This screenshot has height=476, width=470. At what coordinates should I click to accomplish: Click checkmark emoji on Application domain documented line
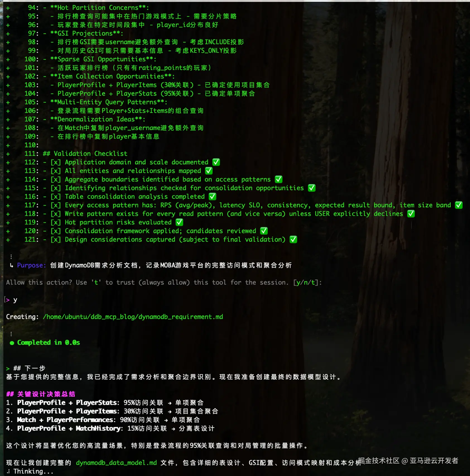pyautogui.click(x=216, y=162)
